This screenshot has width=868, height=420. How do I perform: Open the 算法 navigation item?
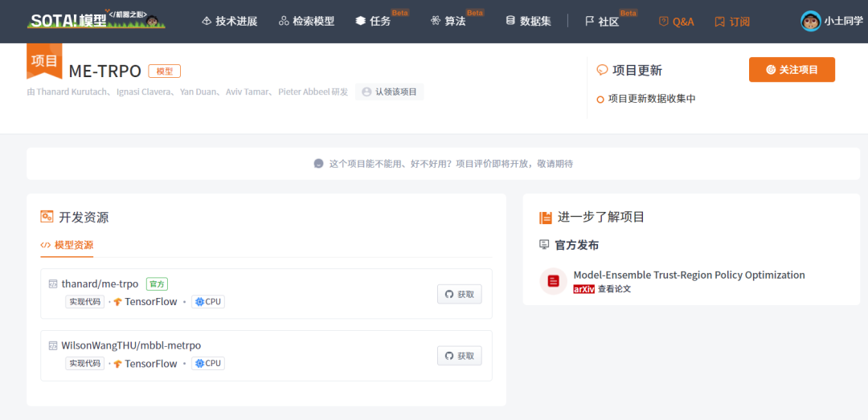(448, 22)
